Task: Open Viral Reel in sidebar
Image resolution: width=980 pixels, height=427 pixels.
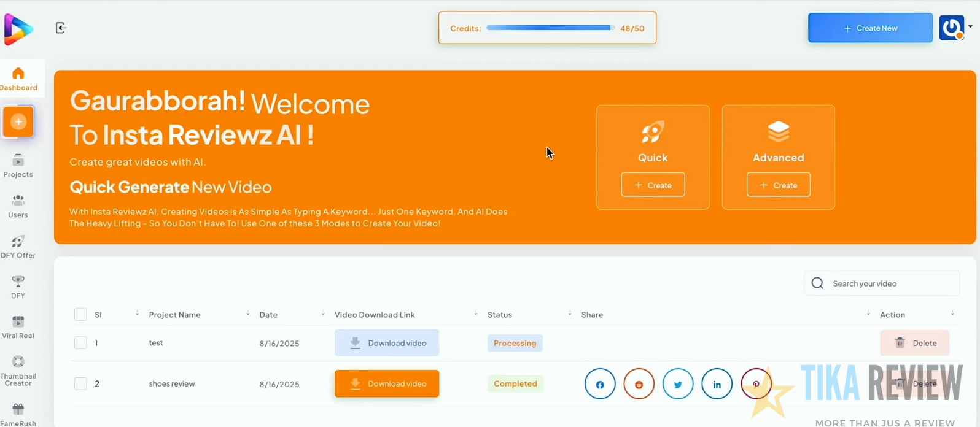Action: (x=18, y=327)
